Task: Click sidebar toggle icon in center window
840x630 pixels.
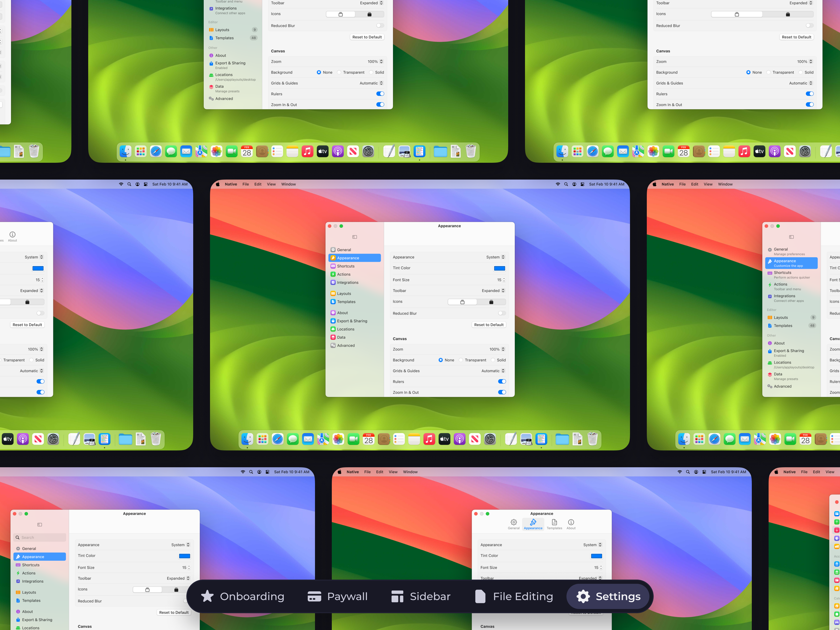Action: point(355,237)
